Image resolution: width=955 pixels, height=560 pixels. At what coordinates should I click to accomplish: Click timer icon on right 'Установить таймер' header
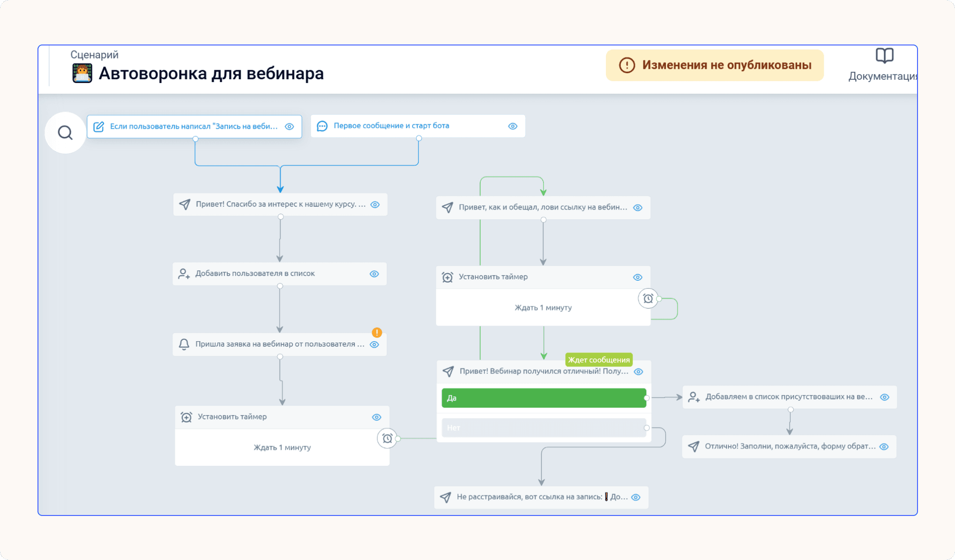tap(448, 277)
